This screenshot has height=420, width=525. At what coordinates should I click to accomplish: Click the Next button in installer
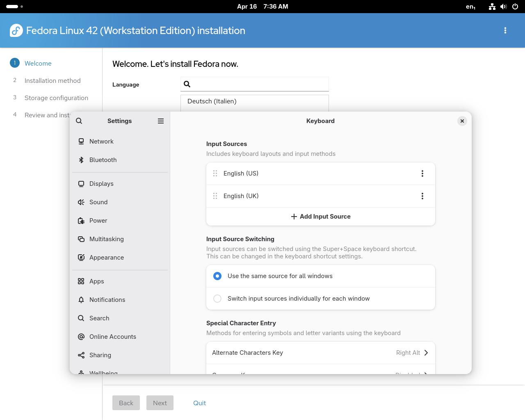(x=160, y=403)
